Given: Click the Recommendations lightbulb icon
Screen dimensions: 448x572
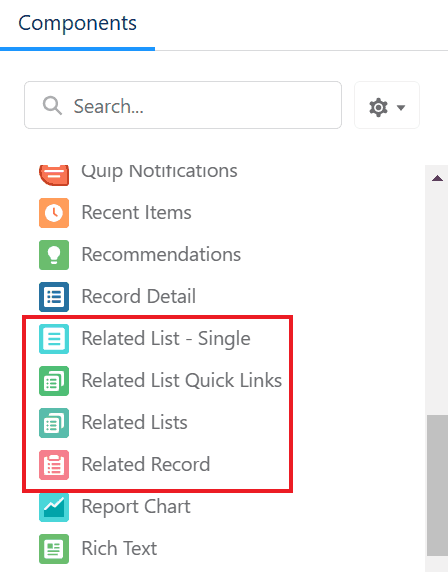Looking at the screenshot, I should pos(54,255).
